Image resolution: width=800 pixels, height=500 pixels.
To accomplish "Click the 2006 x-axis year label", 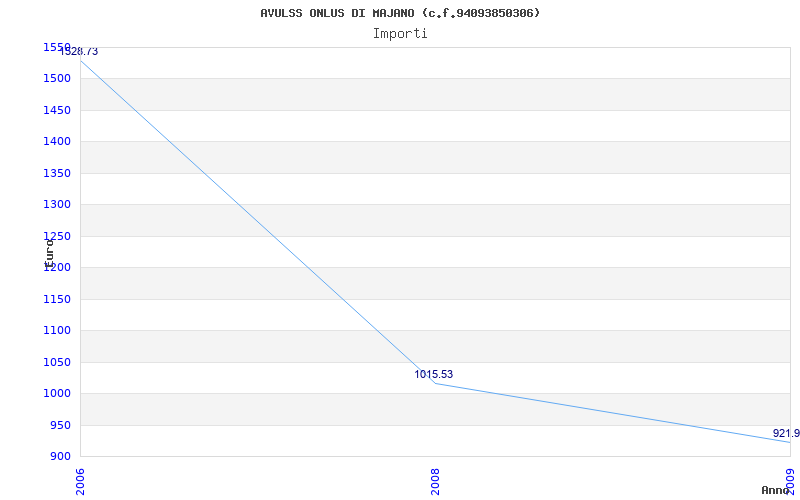I will point(80,482).
